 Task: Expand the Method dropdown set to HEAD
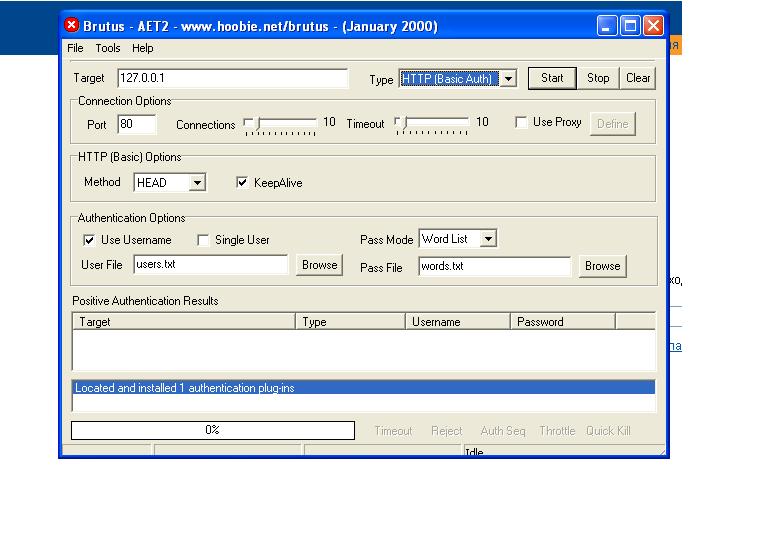(x=197, y=183)
